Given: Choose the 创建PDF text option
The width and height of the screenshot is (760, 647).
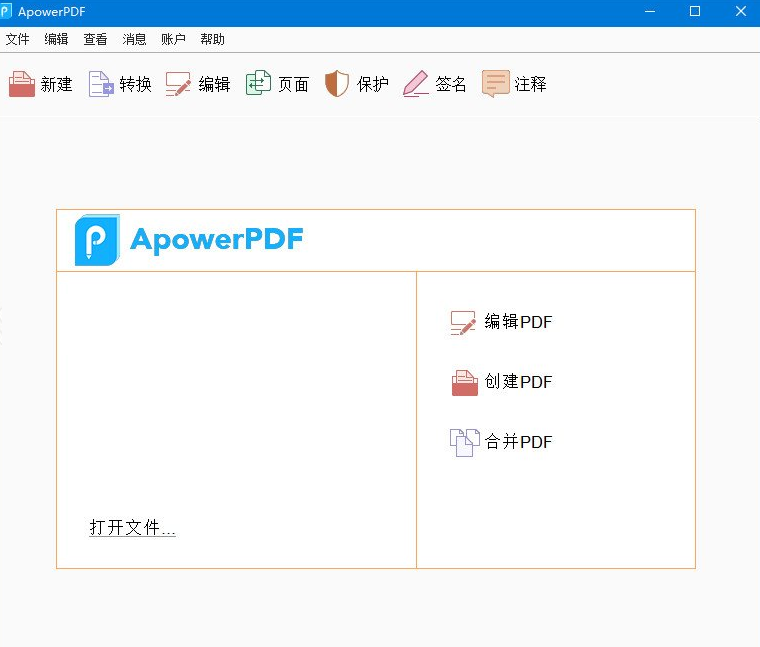Looking at the screenshot, I should point(518,382).
